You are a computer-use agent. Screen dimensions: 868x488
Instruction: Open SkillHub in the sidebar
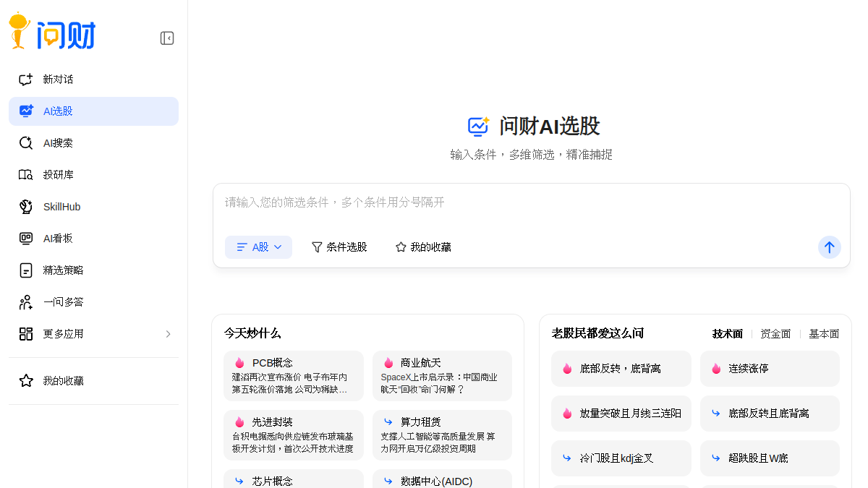tap(93, 207)
